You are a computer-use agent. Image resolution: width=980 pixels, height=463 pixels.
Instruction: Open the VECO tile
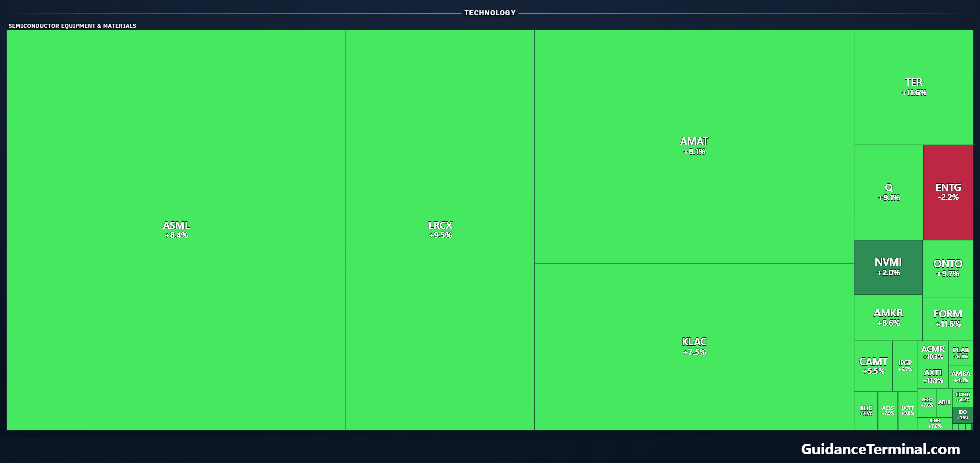pyautogui.click(x=927, y=402)
